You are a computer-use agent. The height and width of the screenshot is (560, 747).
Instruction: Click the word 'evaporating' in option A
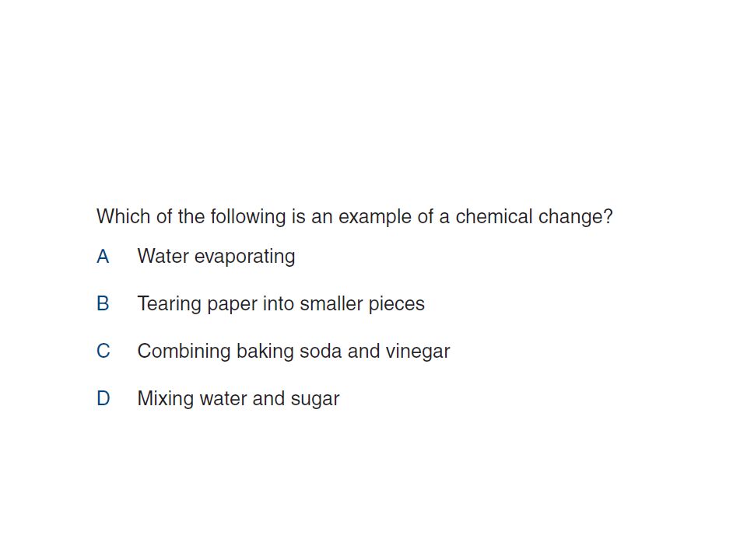click(245, 257)
